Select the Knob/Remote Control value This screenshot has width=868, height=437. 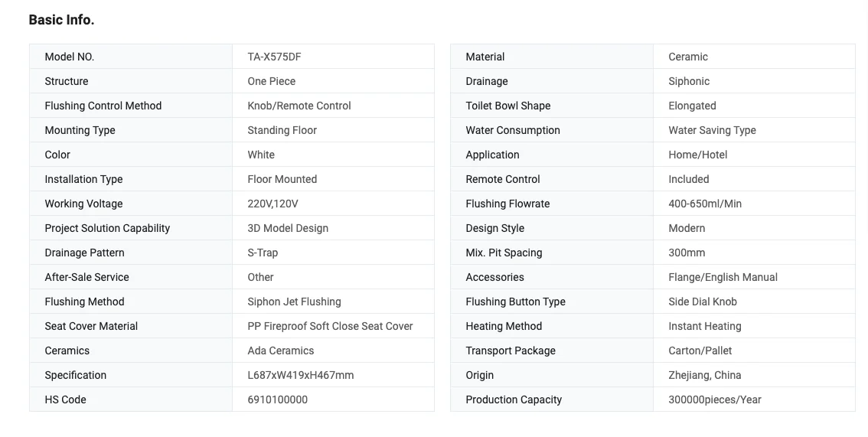(x=299, y=106)
